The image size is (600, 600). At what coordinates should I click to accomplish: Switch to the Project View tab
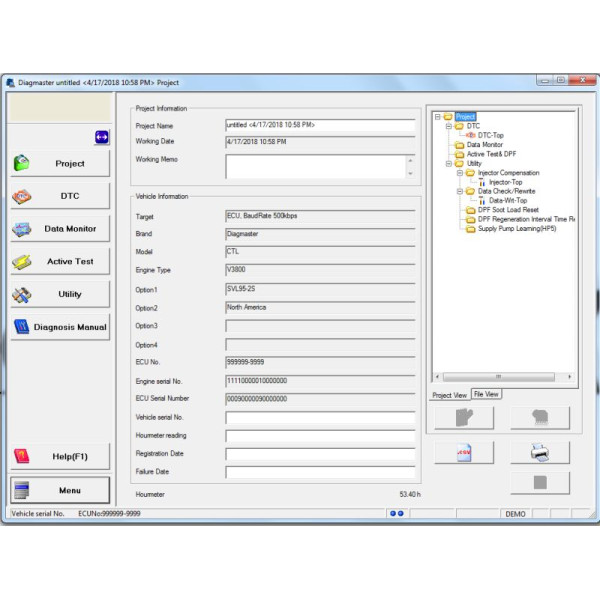coord(449,395)
